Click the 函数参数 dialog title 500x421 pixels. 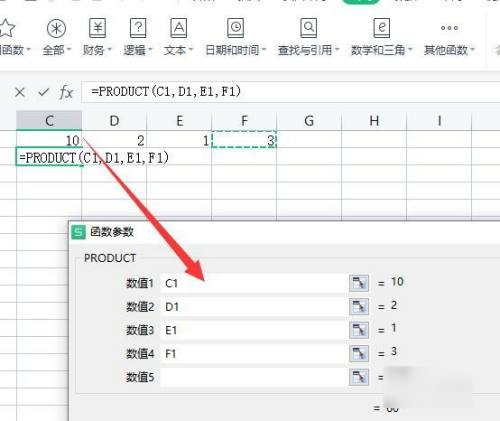(x=112, y=232)
